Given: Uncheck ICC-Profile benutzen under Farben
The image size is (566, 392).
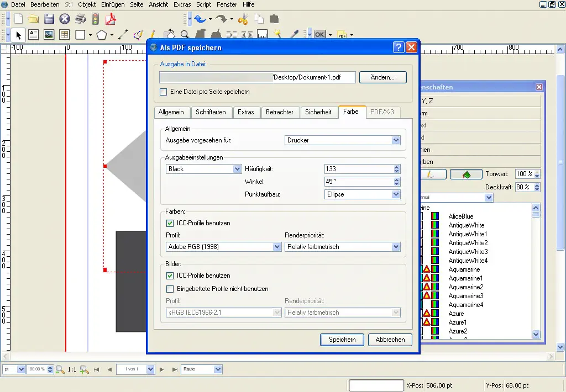Looking at the screenshot, I should pyautogui.click(x=170, y=223).
